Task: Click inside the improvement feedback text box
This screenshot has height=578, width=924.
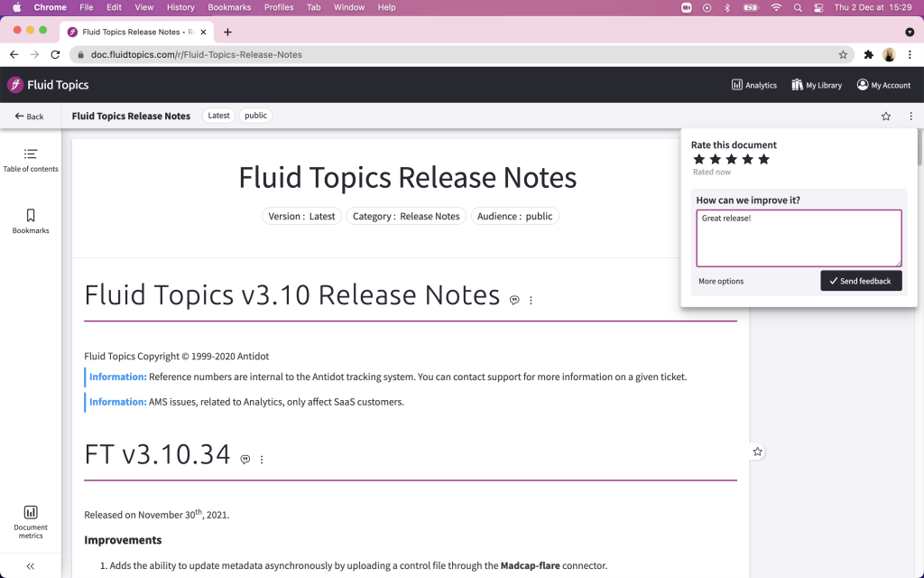Action: click(x=798, y=238)
